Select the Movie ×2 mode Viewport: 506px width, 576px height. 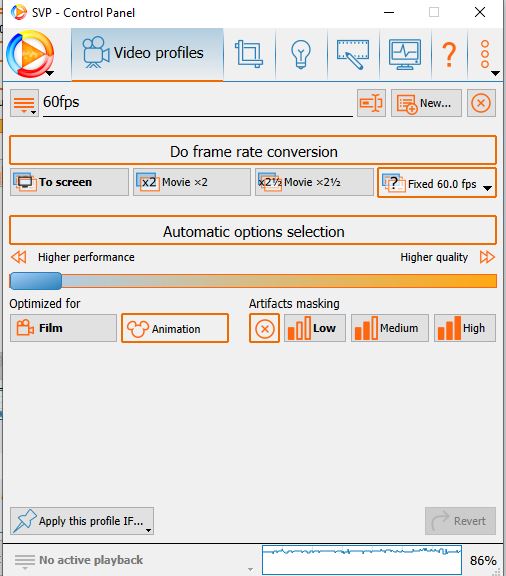click(192, 182)
